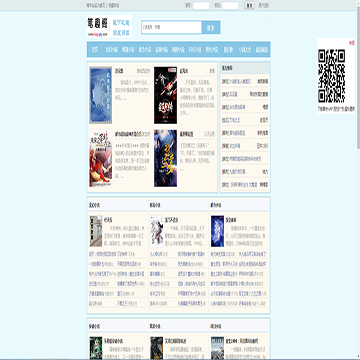
Task: Open the blue-cover book thumbnail in featured section
Action: pos(101,95)
